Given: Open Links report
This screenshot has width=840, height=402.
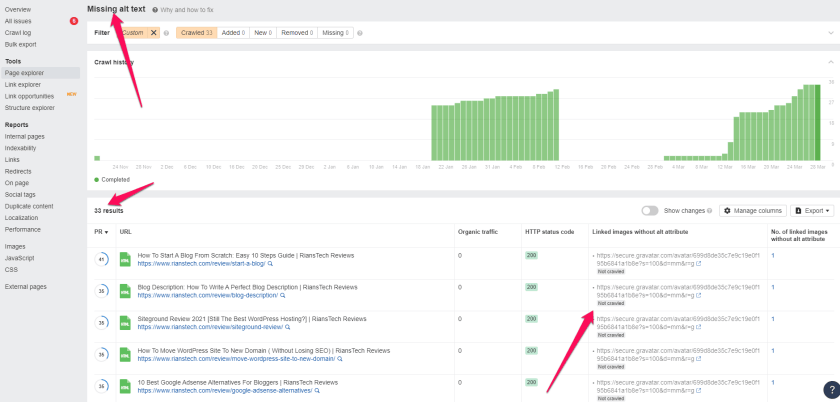Looking at the screenshot, I should tap(12, 160).
